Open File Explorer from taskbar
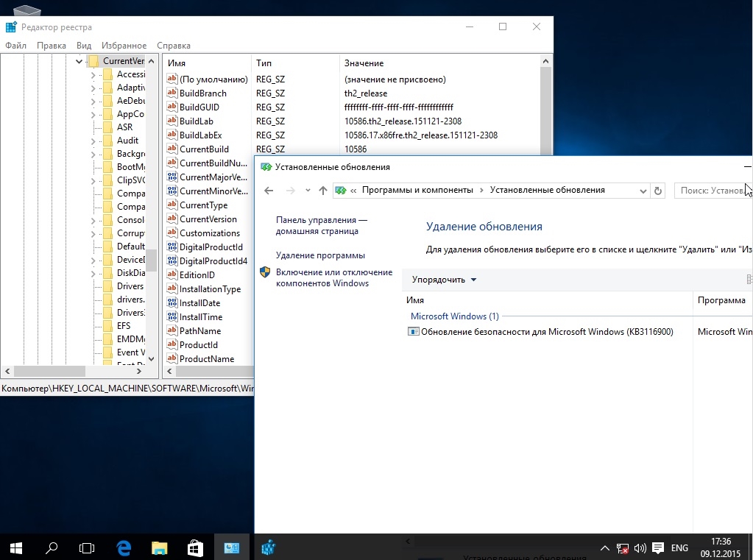This screenshot has height=560, width=753. [160, 547]
